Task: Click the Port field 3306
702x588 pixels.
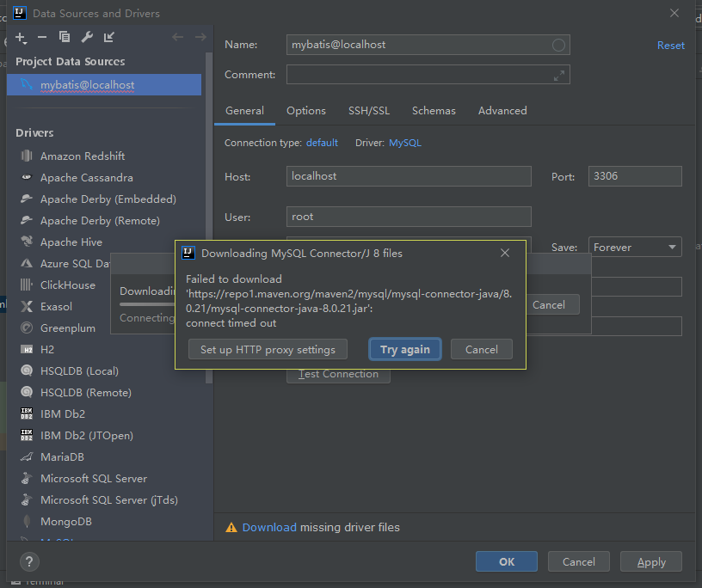Action: (x=635, y=176)
